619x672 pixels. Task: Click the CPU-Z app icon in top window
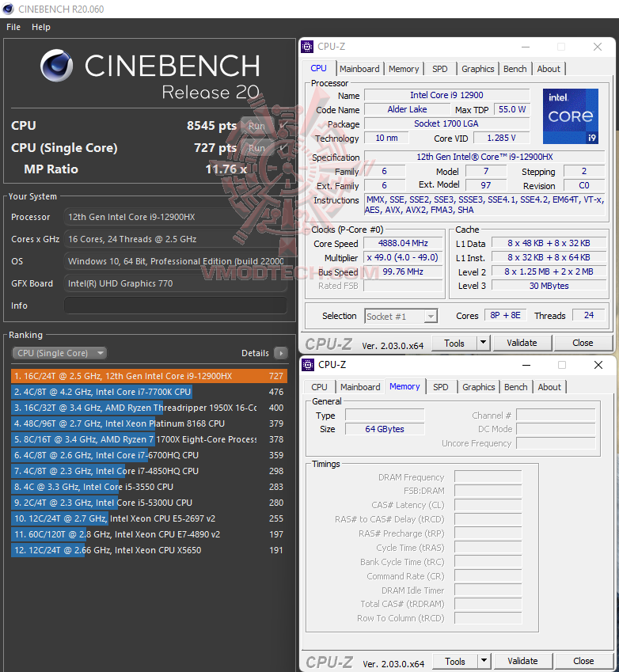[307, 46]
